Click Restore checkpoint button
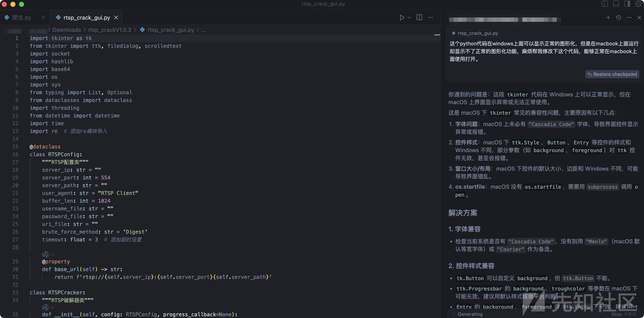The height and width of the screenshot is (318, 644). point(612,74)
